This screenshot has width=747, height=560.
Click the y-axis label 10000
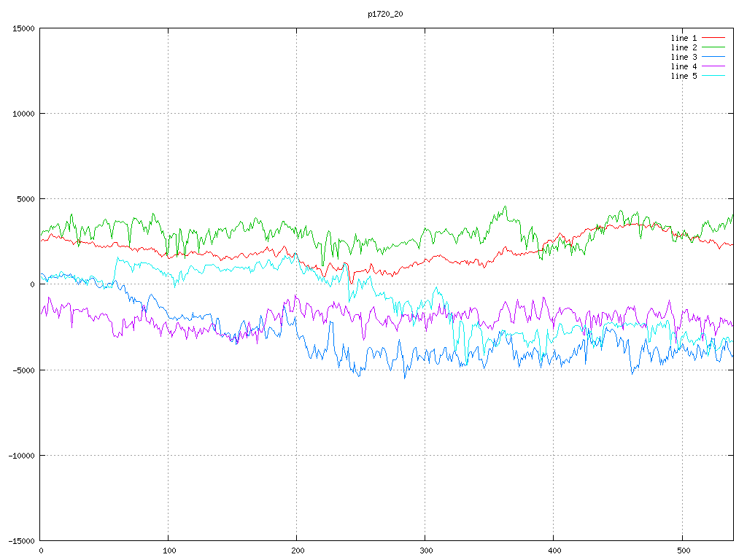tap(23, 114)
